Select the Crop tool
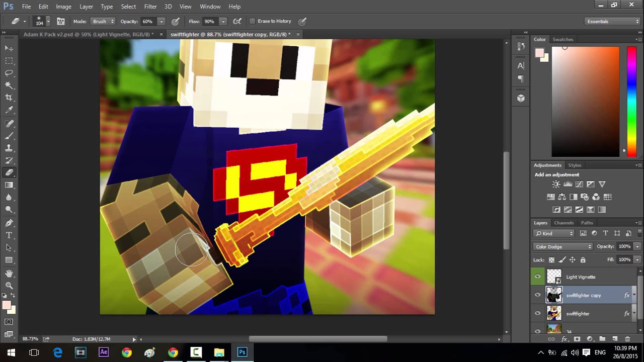This screenshot has width=644, height=362. (x=9, y=98)
